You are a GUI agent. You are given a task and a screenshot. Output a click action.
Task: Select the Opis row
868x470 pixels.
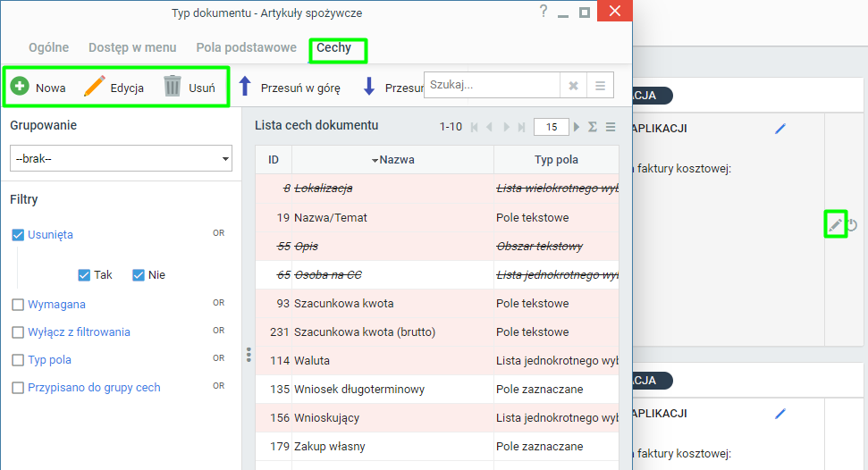point(437,247)
